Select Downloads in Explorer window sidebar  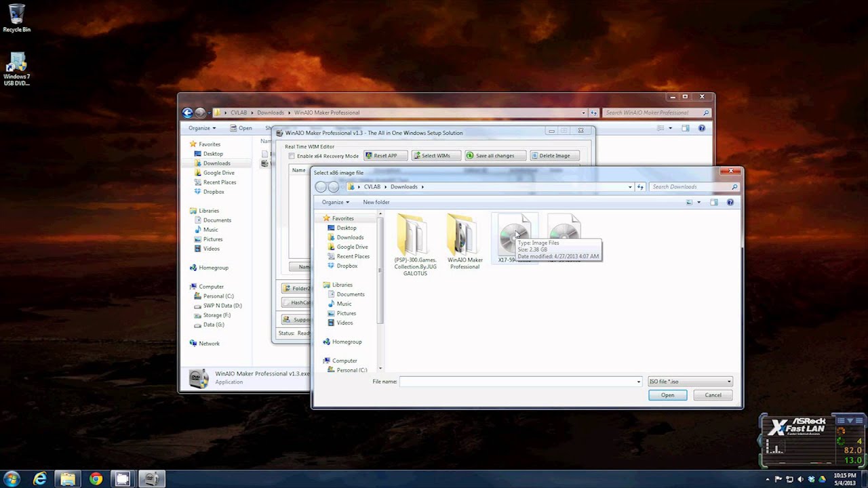(216, 163)
